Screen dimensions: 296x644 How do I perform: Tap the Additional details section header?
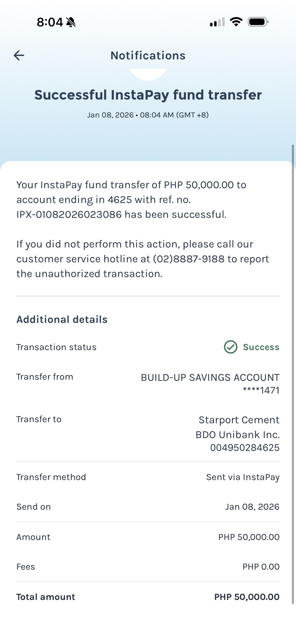click(x=62, y=320)
